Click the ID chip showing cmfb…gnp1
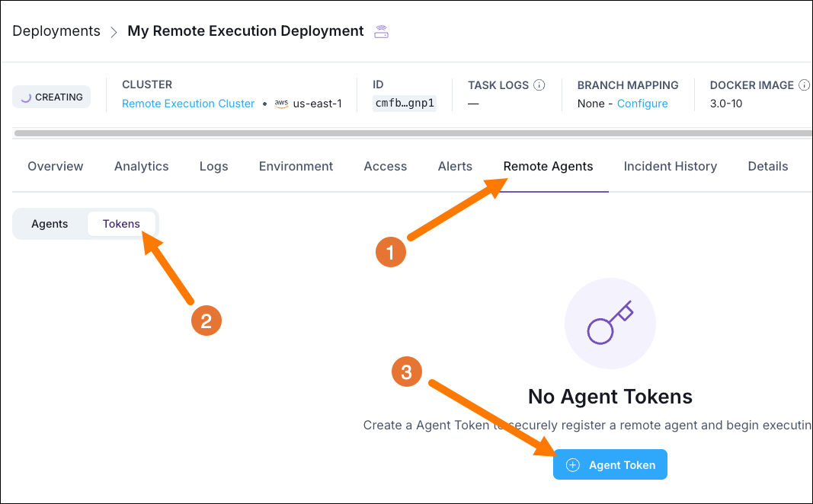 point(404,103)
